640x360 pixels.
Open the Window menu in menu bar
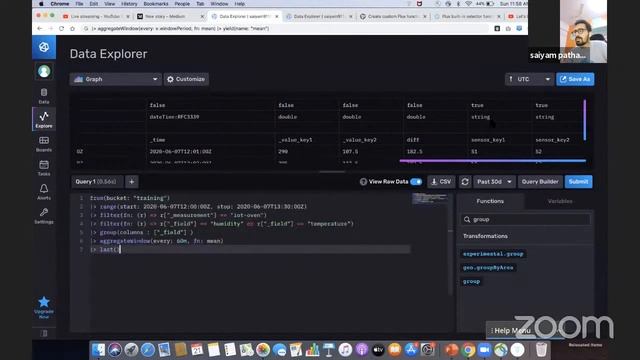[219, 4]
